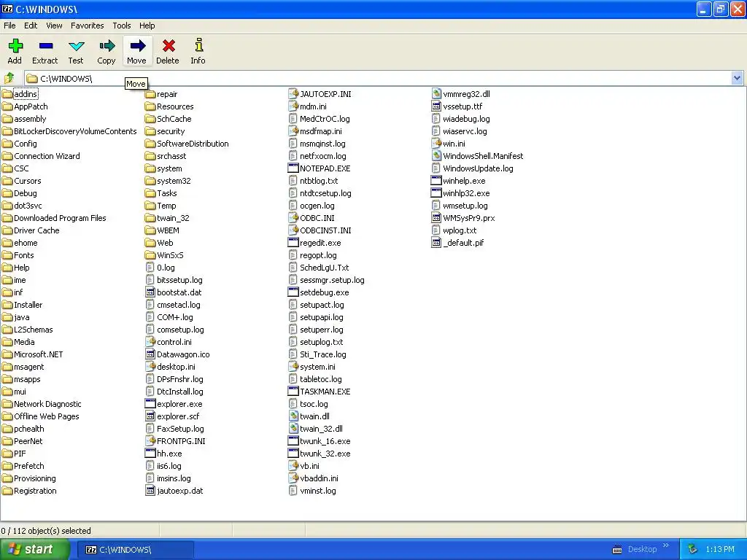This screenshot has width=747, height=560.
Task: Expand the Desktop toolbar chevron
Action: [665, 545]
